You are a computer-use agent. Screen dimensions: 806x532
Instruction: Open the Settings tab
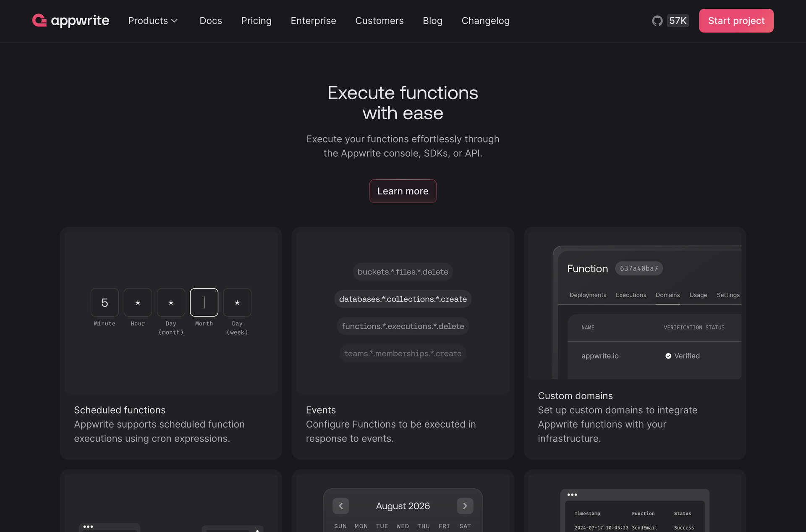[x=728, y=295]
